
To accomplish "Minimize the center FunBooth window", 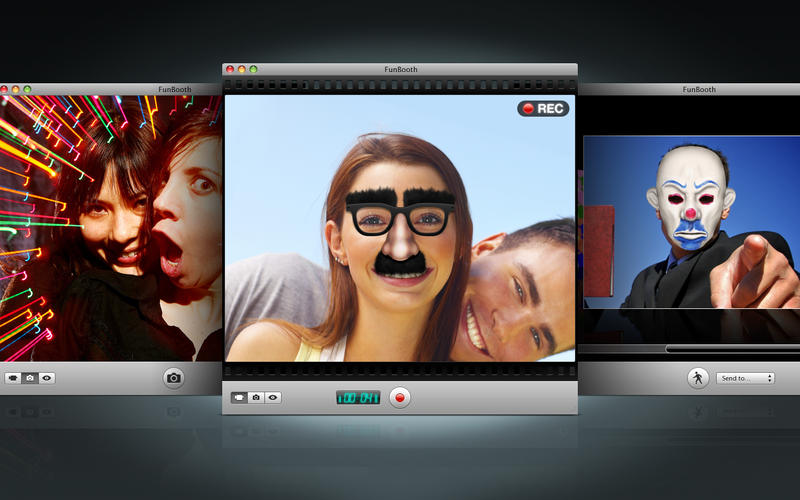I will [x=242, y=69].
